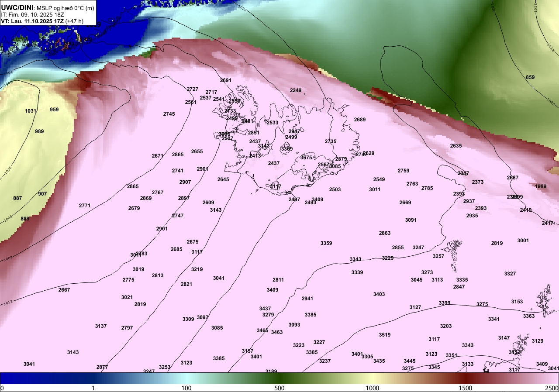The image size is (559, 392).
Task: Click the map value 2689
Action: pos(360,120)
